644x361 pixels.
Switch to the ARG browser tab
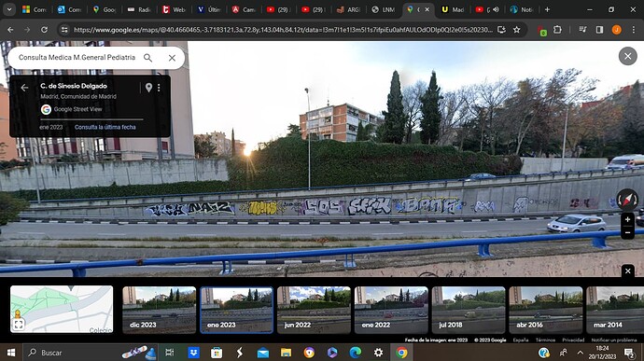pyautogui.click(x=348, y=9)
